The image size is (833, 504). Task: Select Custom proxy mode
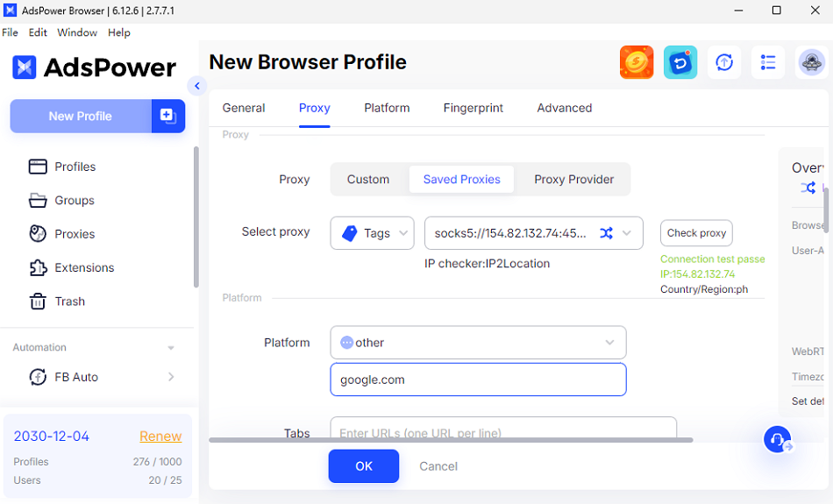[368, 180]
